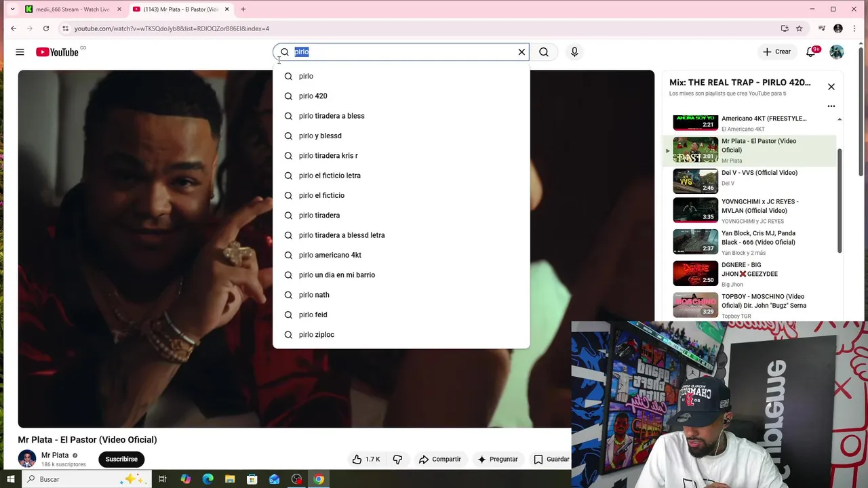This screenshot has height=488, width=868.
Task: Subscribe using the Suscribirse button
Action: click(121, 460)
